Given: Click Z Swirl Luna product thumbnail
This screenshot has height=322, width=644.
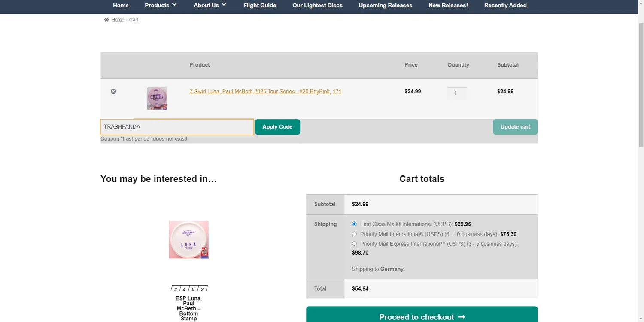Looking at the screenshot, I should (x=157, y=98).
